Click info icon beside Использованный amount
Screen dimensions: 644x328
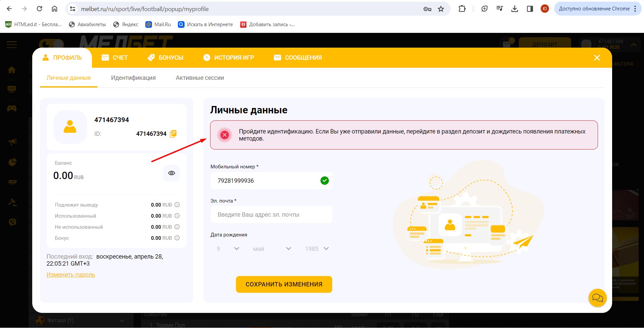point(177,216)
